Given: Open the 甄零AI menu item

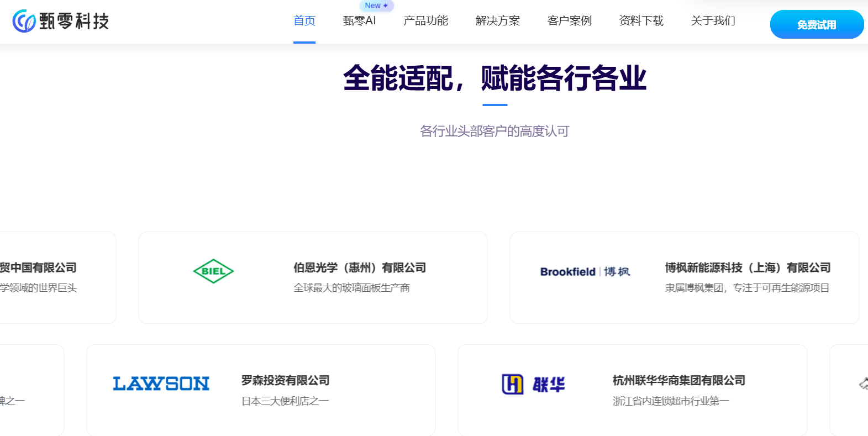Looking at the screenshot, I should 359,21.
